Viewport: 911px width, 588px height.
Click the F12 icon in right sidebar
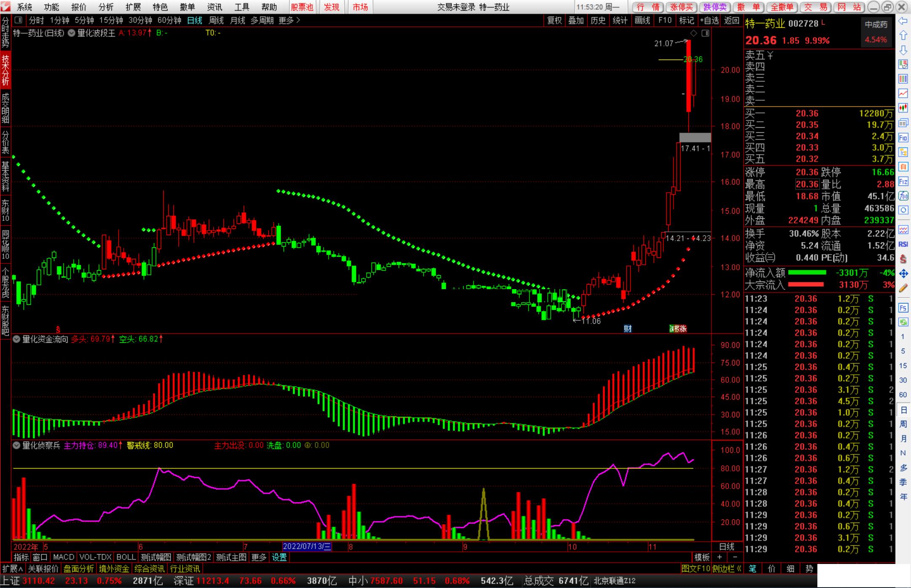[903, 182]
